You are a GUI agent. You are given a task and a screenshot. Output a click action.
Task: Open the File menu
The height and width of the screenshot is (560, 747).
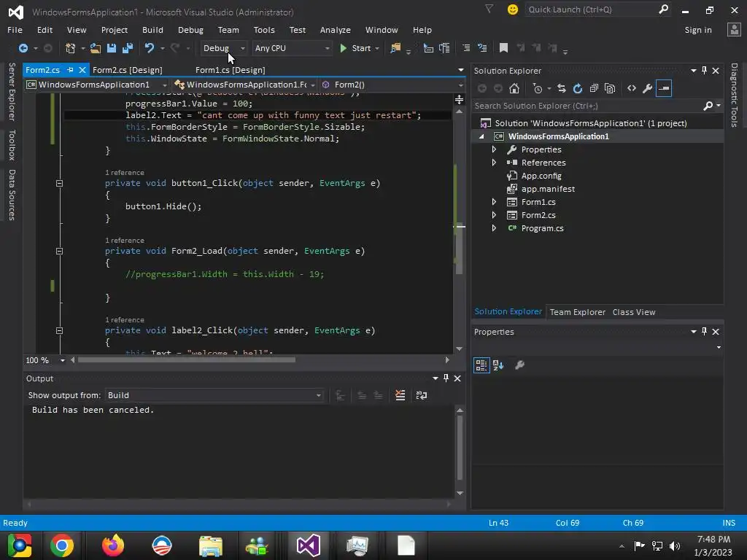(15, 30)
